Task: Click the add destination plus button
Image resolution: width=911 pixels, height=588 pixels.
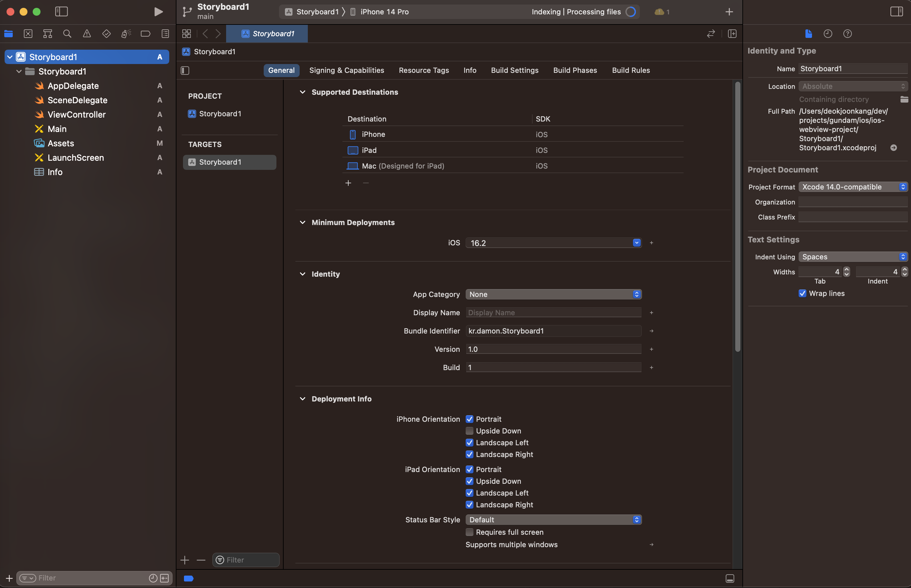Action: coord(348,183)
